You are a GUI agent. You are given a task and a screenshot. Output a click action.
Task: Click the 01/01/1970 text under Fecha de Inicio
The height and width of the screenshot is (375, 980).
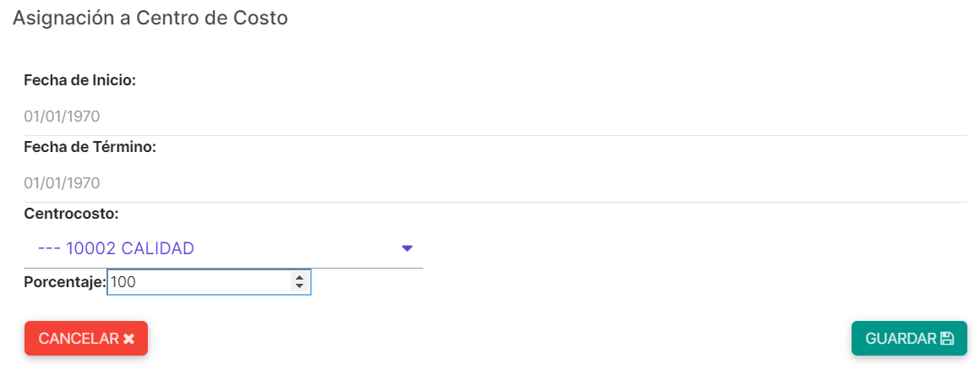[62, 117]
